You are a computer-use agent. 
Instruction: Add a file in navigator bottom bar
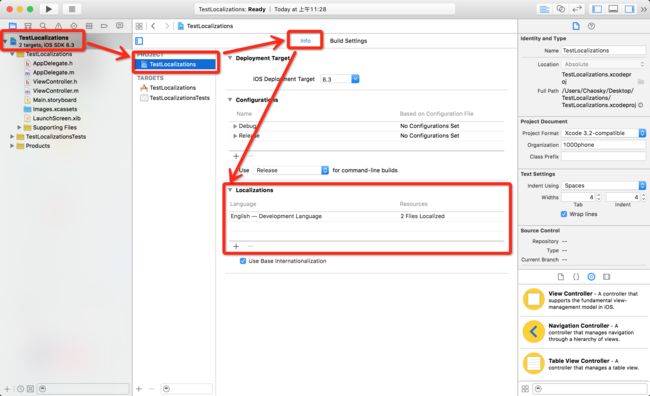tap(7, 389)
